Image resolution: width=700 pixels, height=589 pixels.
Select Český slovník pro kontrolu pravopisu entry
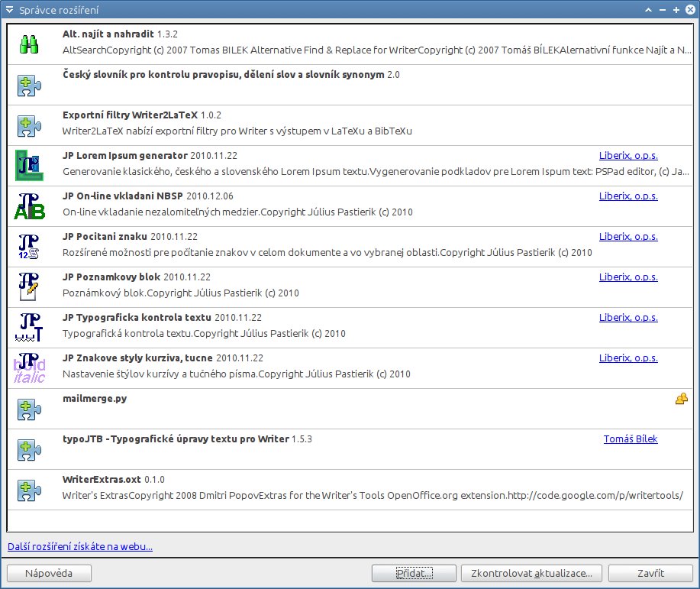231,75
